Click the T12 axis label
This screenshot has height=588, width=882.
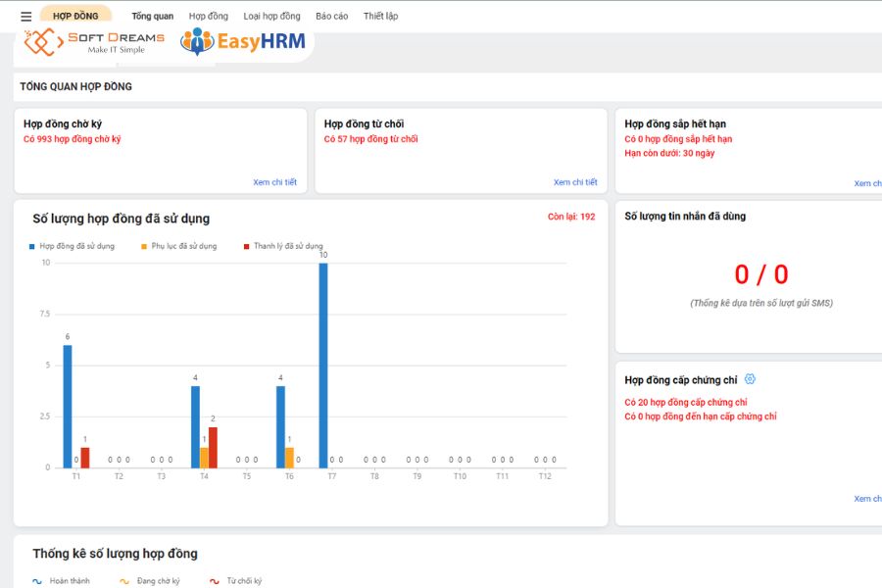pos(545,476)
